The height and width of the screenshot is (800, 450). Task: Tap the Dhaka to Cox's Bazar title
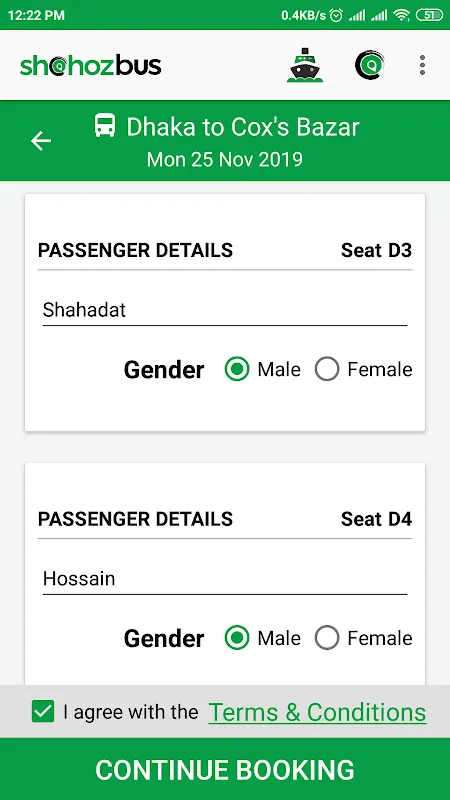click(243, 127)
